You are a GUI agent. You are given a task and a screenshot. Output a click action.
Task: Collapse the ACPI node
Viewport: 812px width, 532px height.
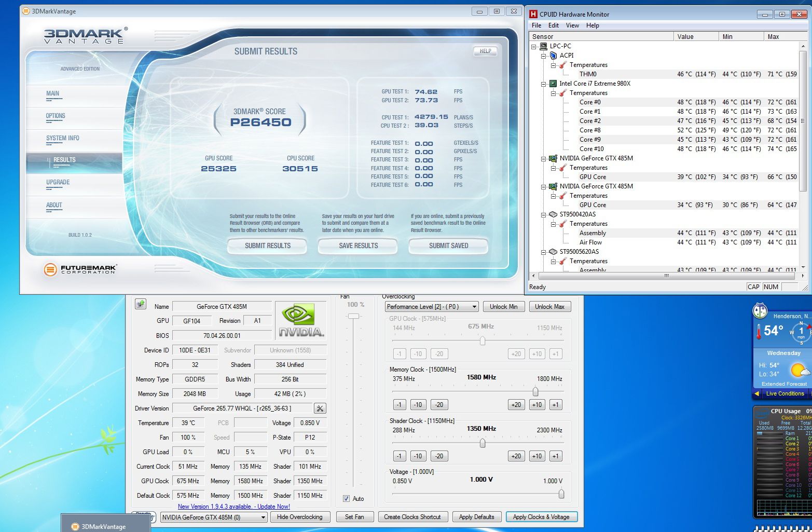tap(544, 56)
